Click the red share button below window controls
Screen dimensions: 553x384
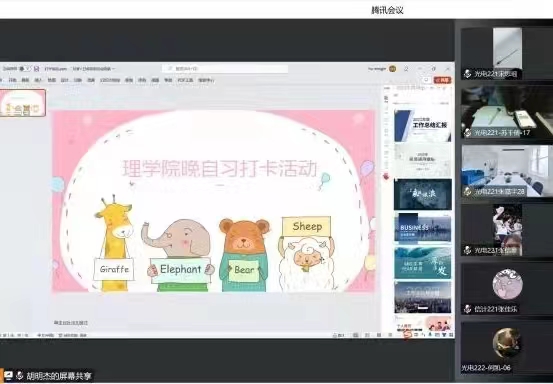point(443,80)
